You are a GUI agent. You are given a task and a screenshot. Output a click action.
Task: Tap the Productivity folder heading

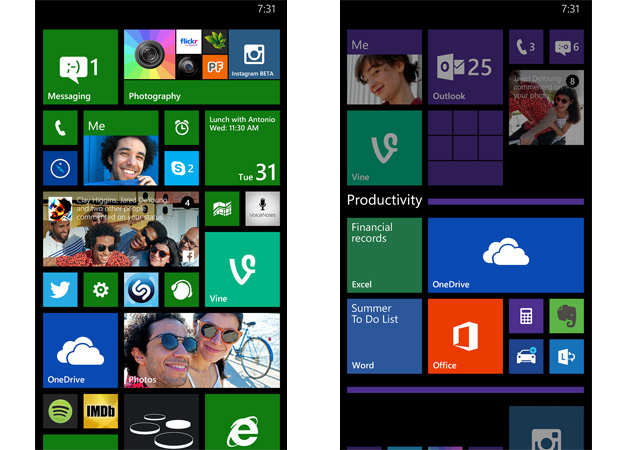pyautogui.click(x=385, y=200)
